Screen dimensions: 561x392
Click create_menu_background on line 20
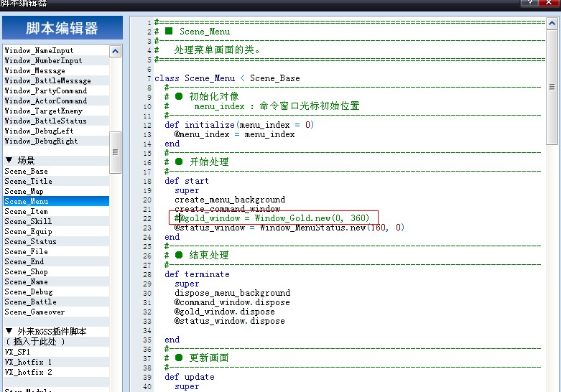230,199
